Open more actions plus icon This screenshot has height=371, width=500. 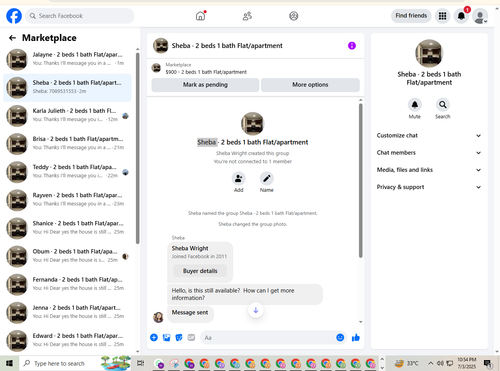click(154, 337)
